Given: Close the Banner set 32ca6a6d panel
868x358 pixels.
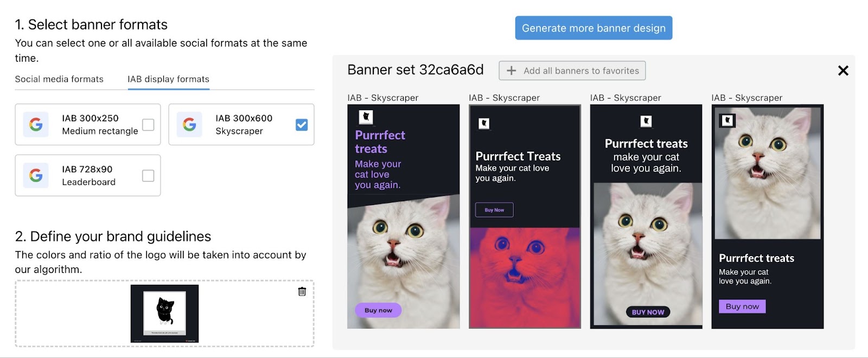Looking at the screenshot, I should click(x=843, y=71).
